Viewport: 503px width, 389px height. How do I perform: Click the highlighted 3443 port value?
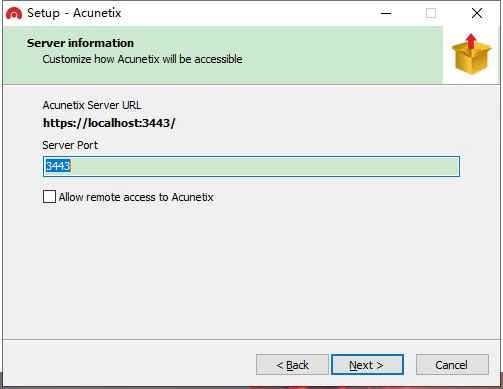pyautogui.click(x=58, y=166)
